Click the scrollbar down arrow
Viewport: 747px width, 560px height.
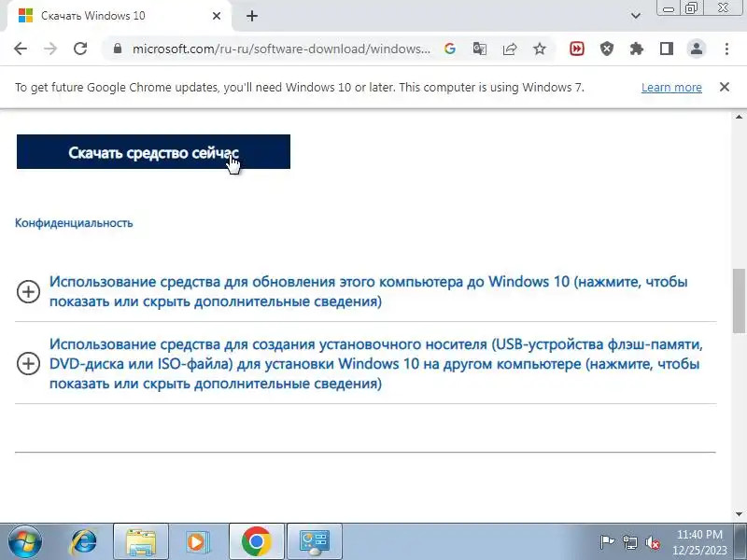coord(739,514)
